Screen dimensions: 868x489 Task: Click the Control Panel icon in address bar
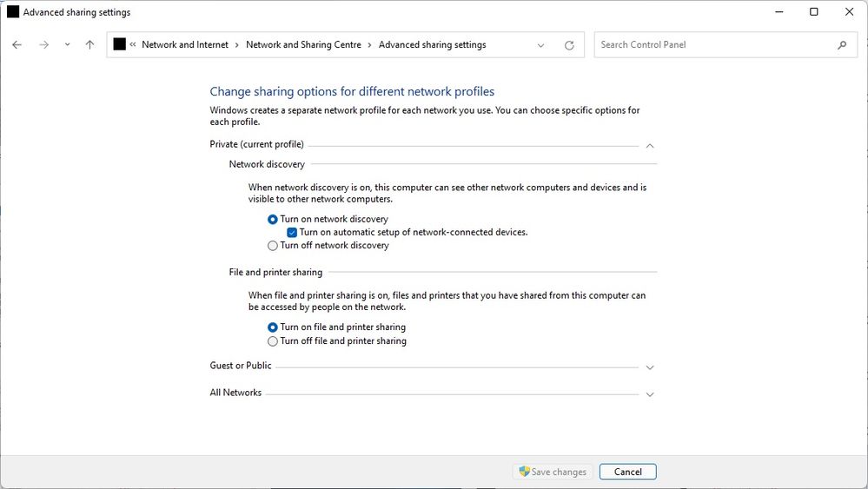pos(120,45)
